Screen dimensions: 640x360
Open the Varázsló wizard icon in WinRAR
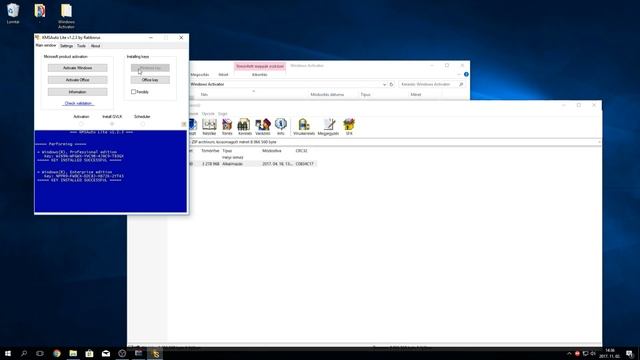pos(262,127)
